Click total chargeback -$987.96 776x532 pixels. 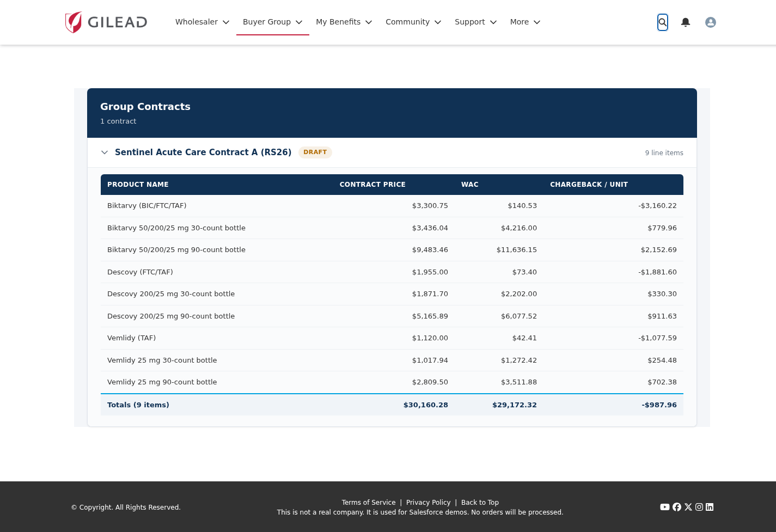coord(659,405)
